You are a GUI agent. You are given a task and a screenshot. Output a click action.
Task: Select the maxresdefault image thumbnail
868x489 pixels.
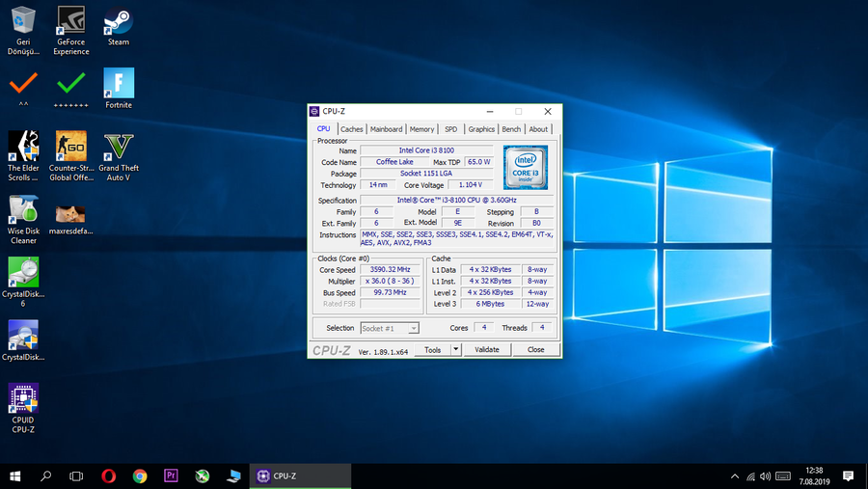71,214
